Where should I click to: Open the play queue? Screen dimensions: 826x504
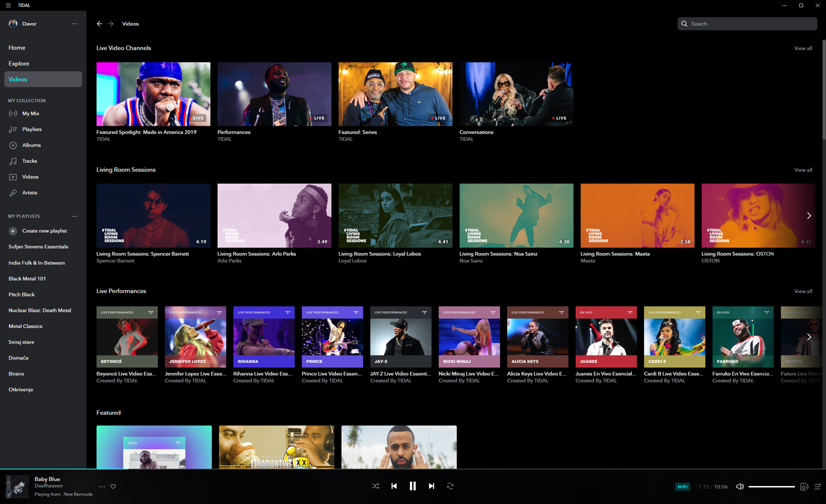817,486
